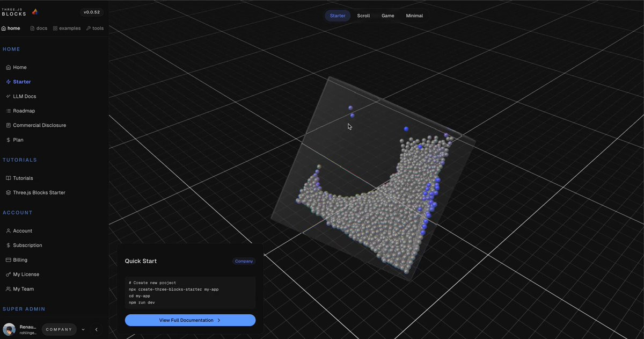Switch to the Game template
This screenshot has width=644, height=339.
(387, 16)
